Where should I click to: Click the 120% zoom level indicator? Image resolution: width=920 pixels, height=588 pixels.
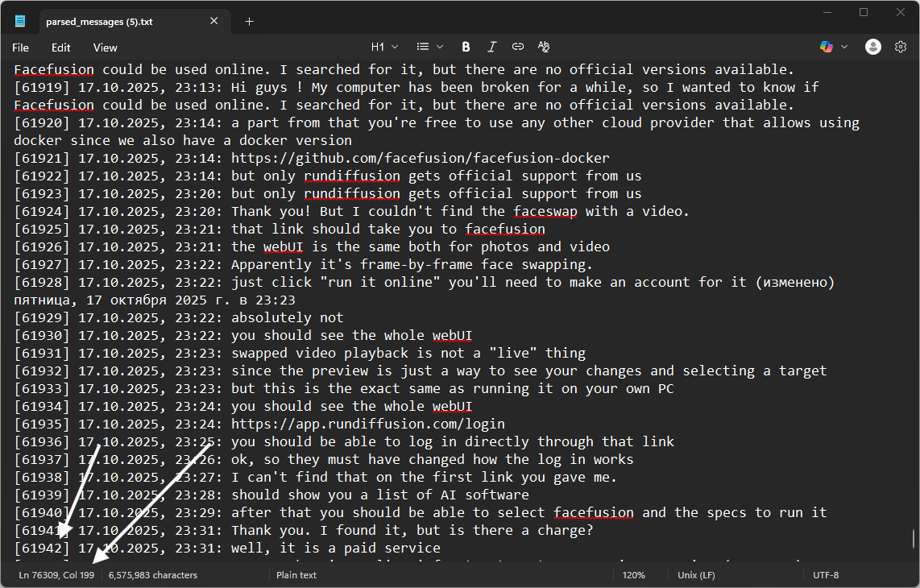(632, 575)
